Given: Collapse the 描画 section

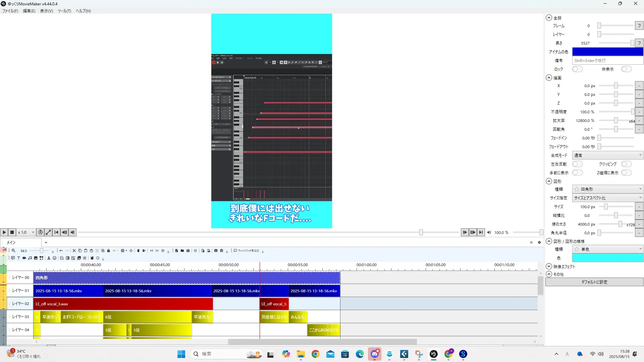Looking at the screenshot, I should (x=549, y=78).
